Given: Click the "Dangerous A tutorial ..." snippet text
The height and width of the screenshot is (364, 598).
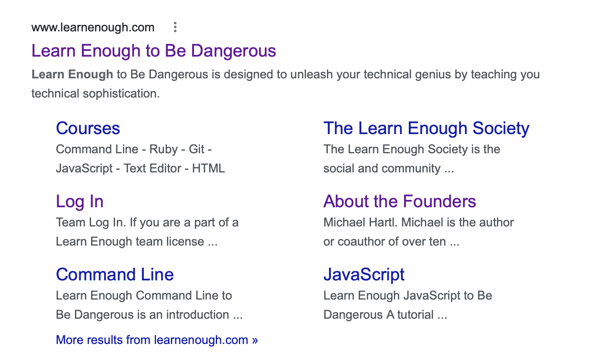Looking at the screenshot, I should (385, 315).
